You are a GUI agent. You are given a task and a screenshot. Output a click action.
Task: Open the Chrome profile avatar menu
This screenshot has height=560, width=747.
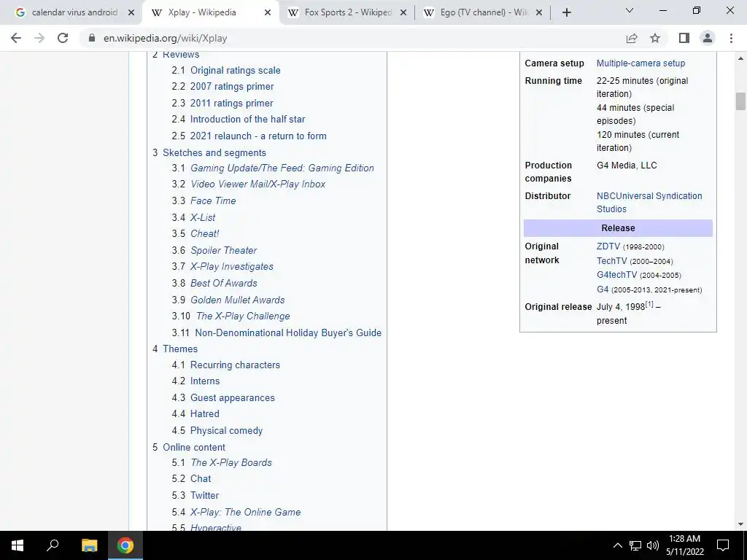click(708, 38)
